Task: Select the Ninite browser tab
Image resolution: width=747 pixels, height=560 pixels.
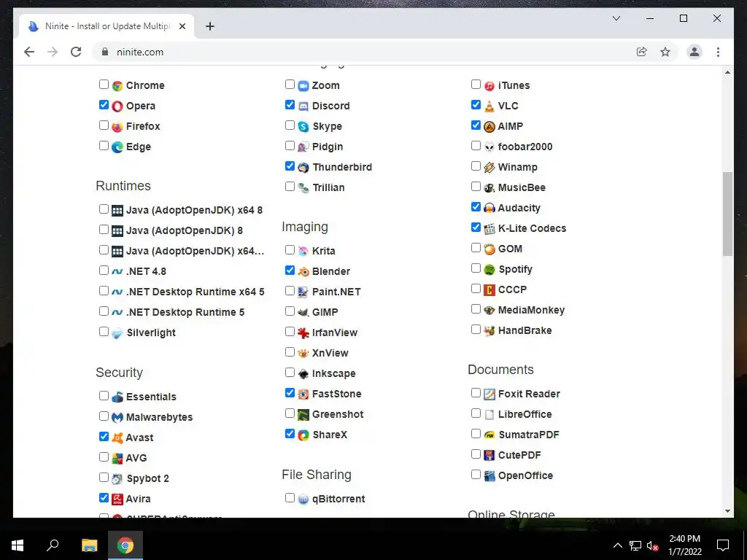Action: [x=107, y=26]
